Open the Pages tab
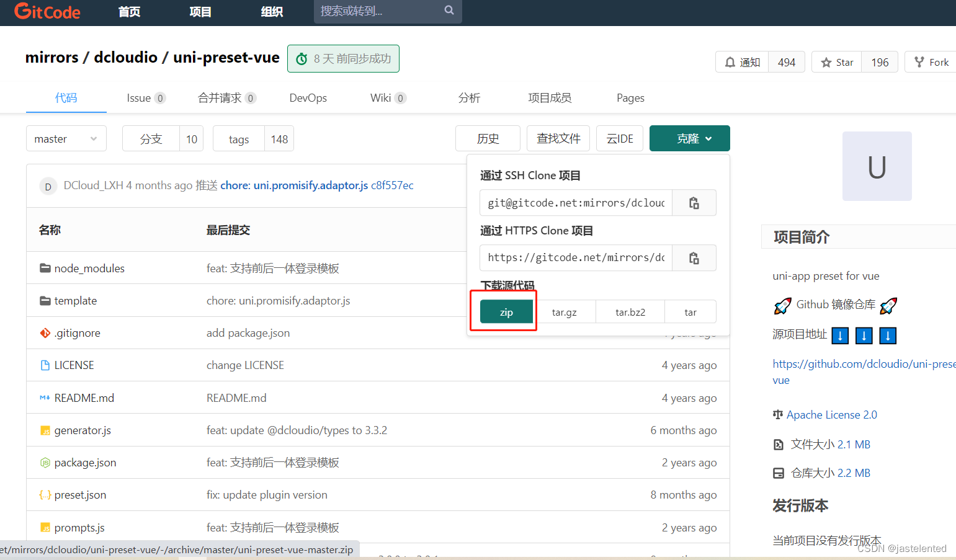 point(631,98)
